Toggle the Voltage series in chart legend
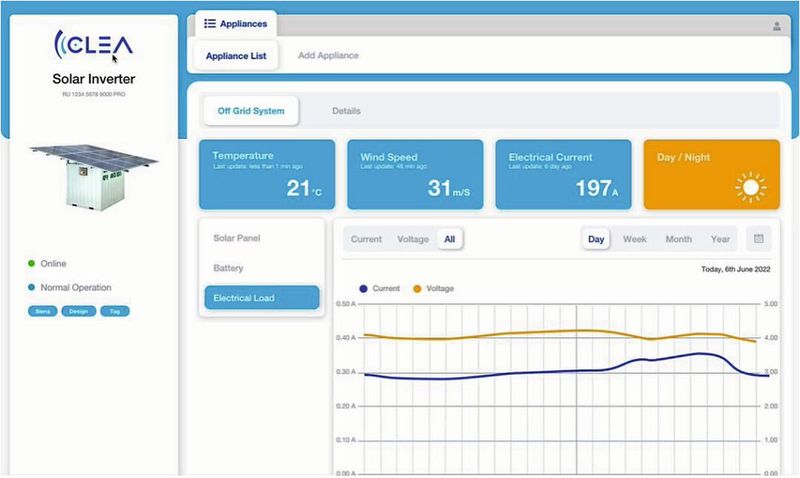This screenshot has height=478, width=800. tap(433, 288)
